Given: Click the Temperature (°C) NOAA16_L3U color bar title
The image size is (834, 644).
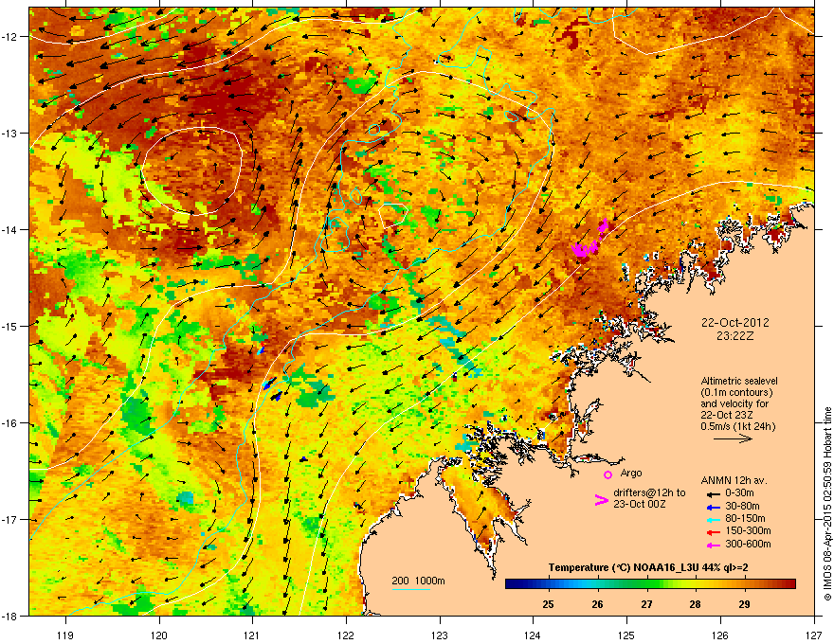Looking at the screenshot, I should pos(648,567).
